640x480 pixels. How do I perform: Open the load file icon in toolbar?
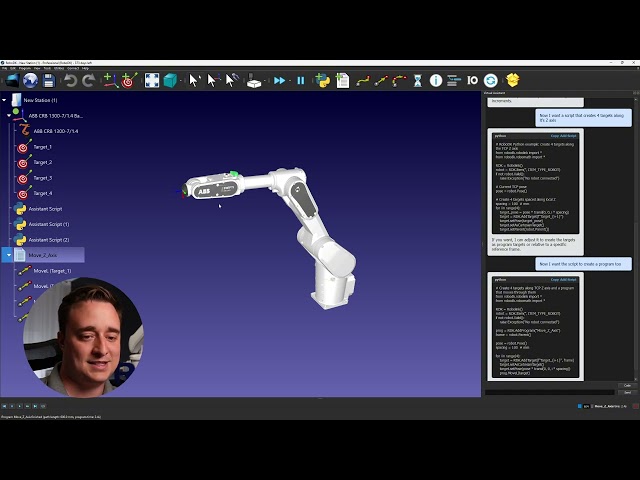tap(12, 80)
